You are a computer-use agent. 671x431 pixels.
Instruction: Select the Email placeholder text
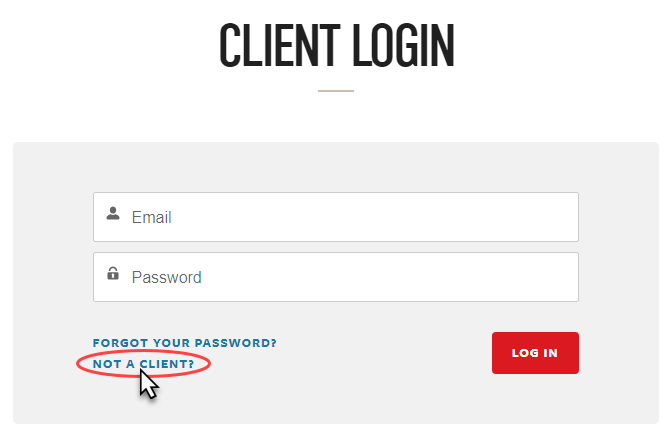151,217
